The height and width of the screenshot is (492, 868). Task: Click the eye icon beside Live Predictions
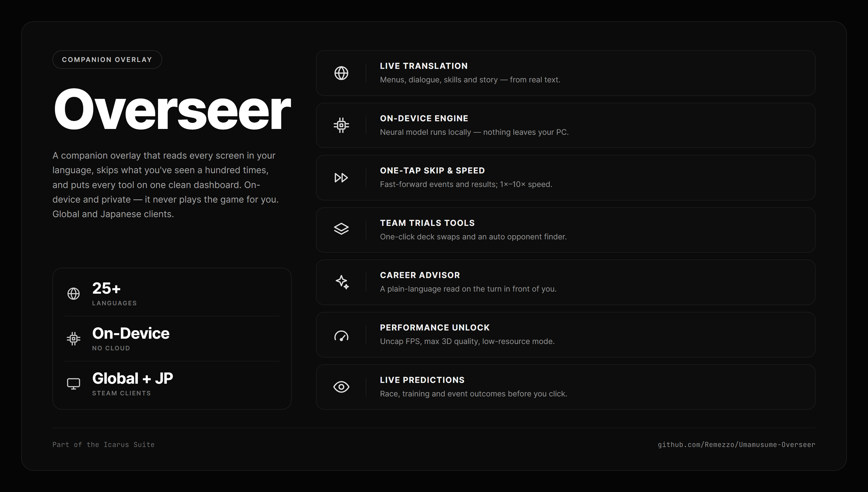pyautogui.click(x=341, y=387)
